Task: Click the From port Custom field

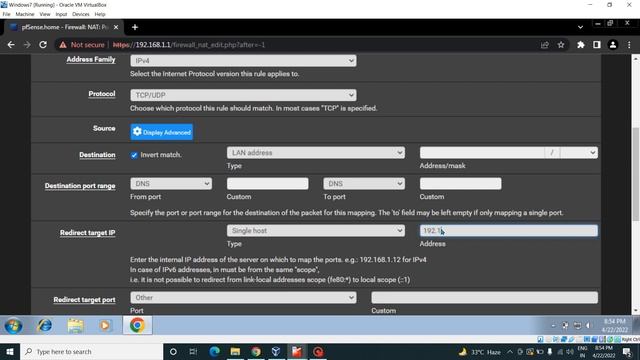Action: (267, 184)
